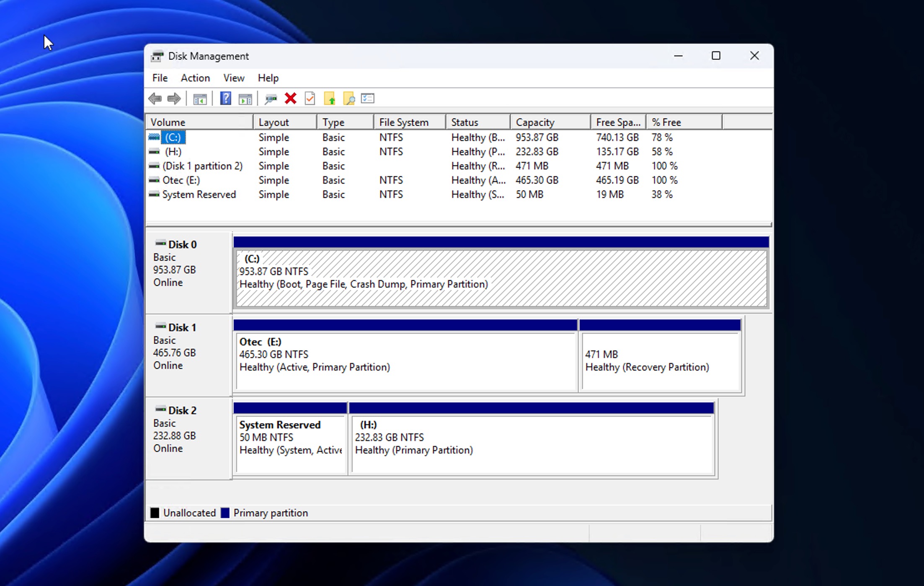Image resolution: width=924 pixels, height=586 pixels.
Task: Click the '58 %' free cell
Action: tap(662, 152)
